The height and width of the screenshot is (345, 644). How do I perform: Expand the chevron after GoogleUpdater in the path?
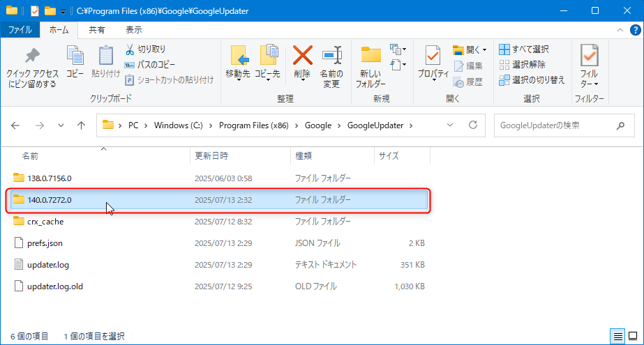[x=411, y=125]
